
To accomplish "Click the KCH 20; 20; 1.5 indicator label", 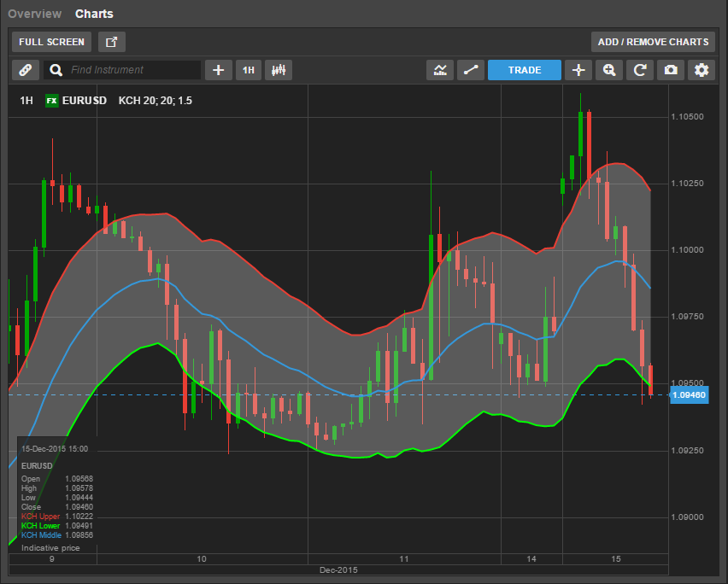I will [155, 101].
